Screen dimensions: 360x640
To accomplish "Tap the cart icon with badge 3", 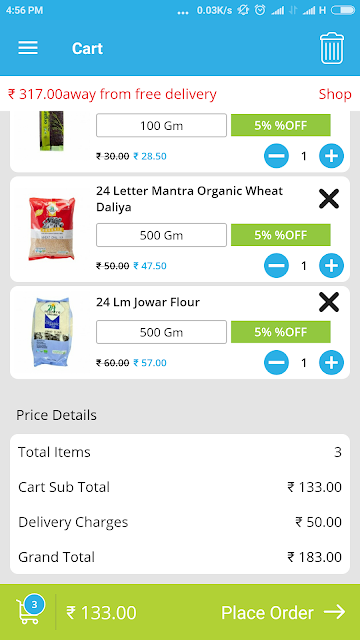I will (x=30, y=609).
